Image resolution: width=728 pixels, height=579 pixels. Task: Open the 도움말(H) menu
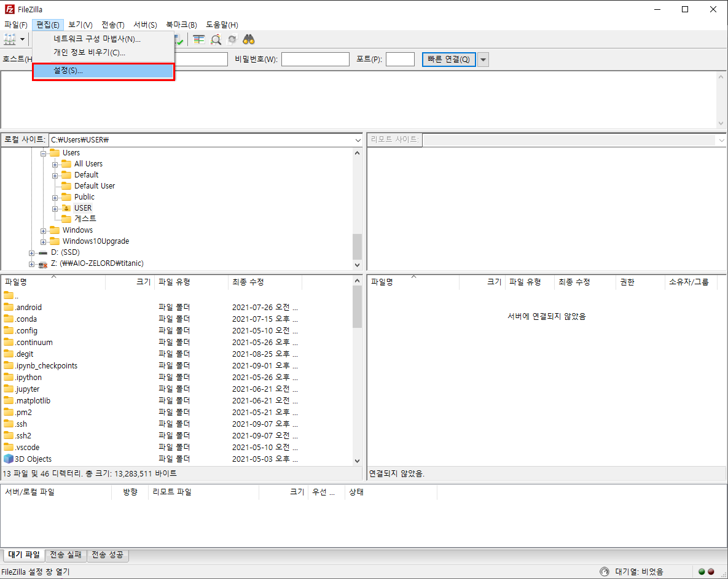pos(222,25)
